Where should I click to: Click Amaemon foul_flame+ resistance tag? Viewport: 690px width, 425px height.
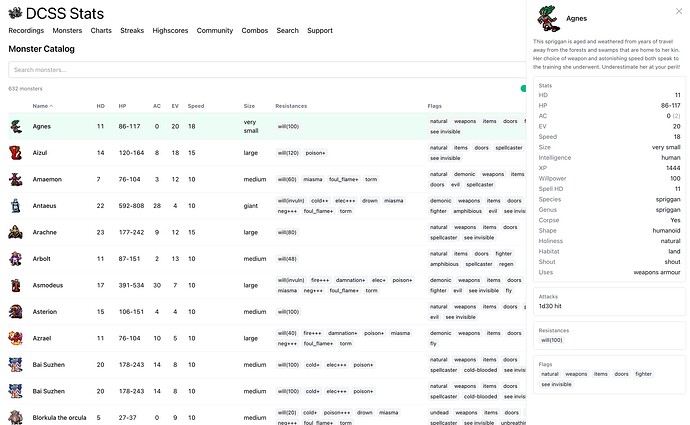click(344, 179)
